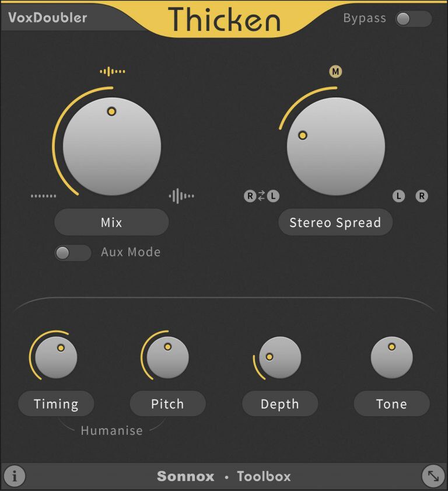Enable the Aux Mode switch
The image size is (448, 491).
coord(73,253)
